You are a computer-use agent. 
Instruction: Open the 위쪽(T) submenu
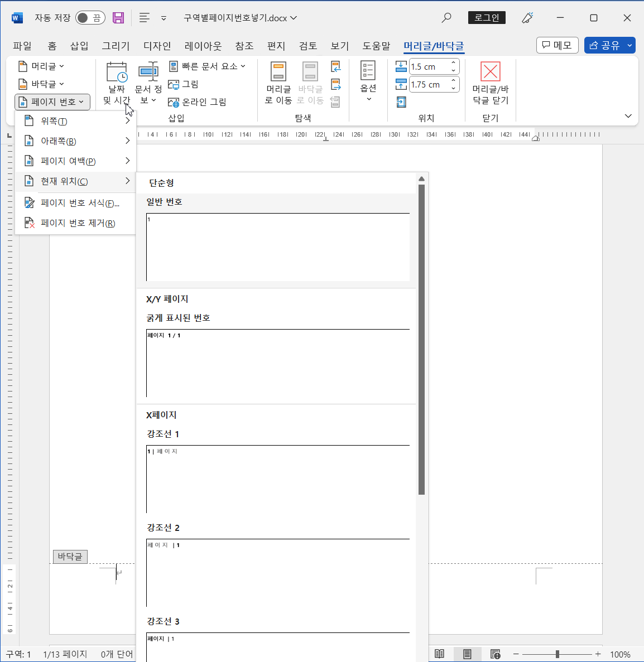point(75,121)
